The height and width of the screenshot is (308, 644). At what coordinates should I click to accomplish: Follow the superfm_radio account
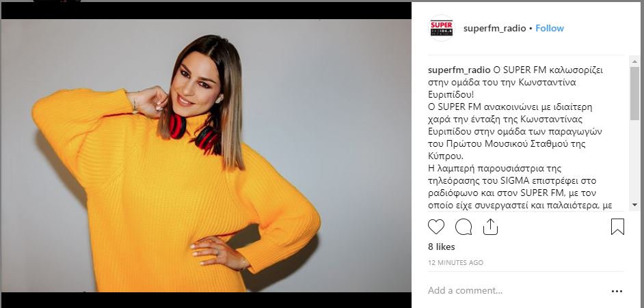(x=550, y=28)
